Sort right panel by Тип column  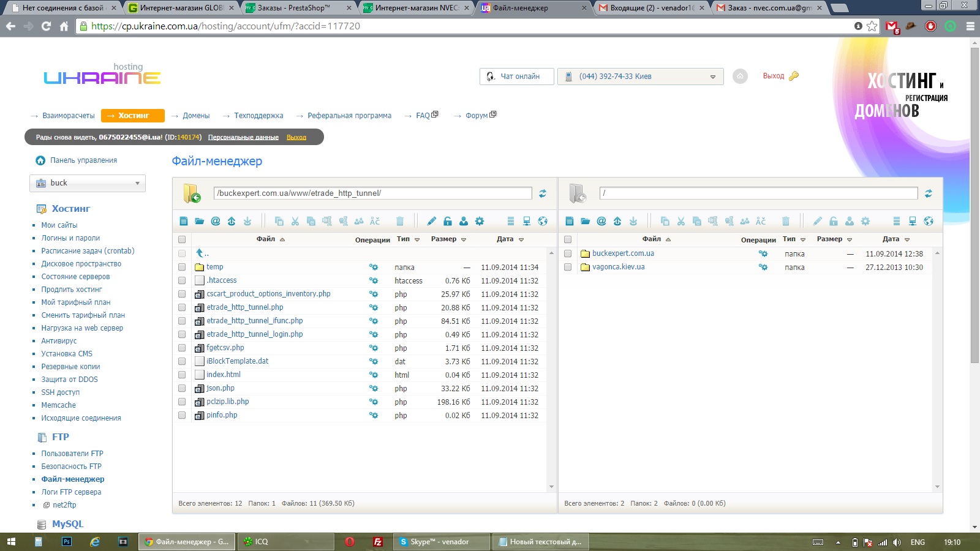(x=794, y=239)
